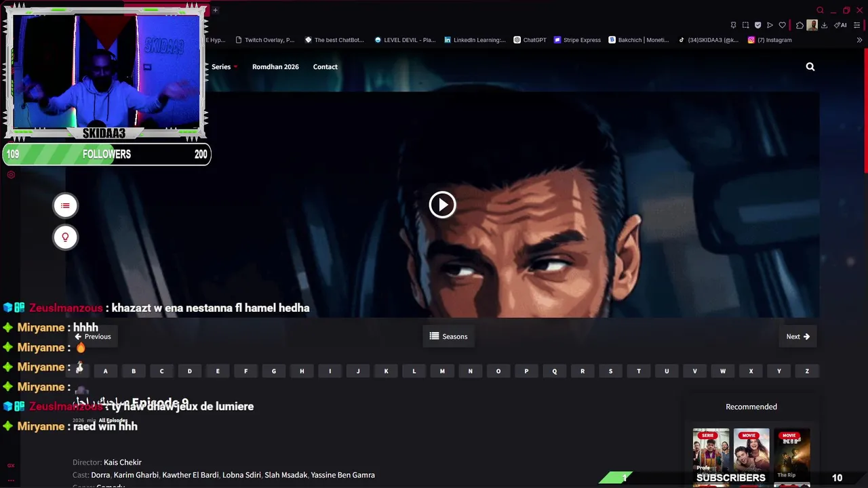Image resolution: width=868 pixels, height=488 pixels.
Task: Filter by letter D
Action: 189,371
